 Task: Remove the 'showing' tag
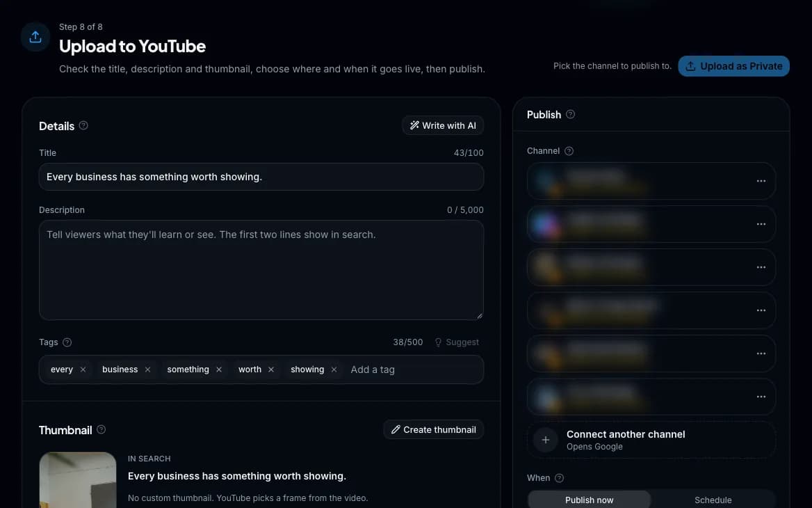[x=334, y=370]
